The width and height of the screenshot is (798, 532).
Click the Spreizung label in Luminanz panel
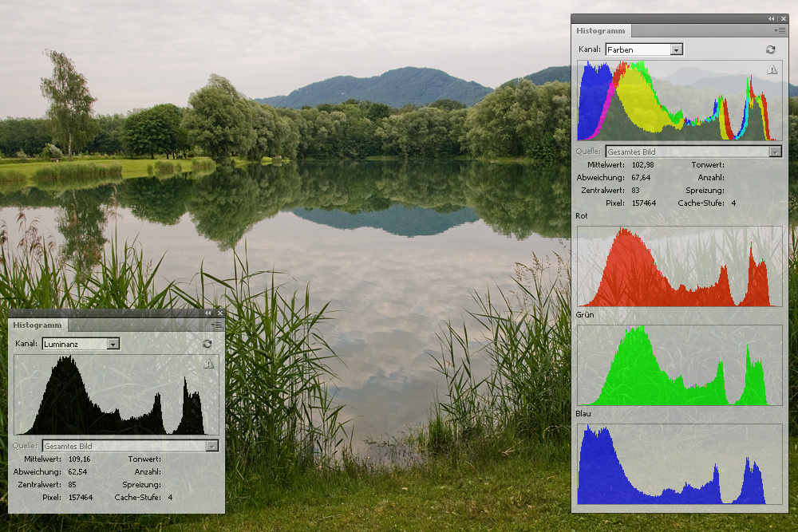tap(141, 485)
